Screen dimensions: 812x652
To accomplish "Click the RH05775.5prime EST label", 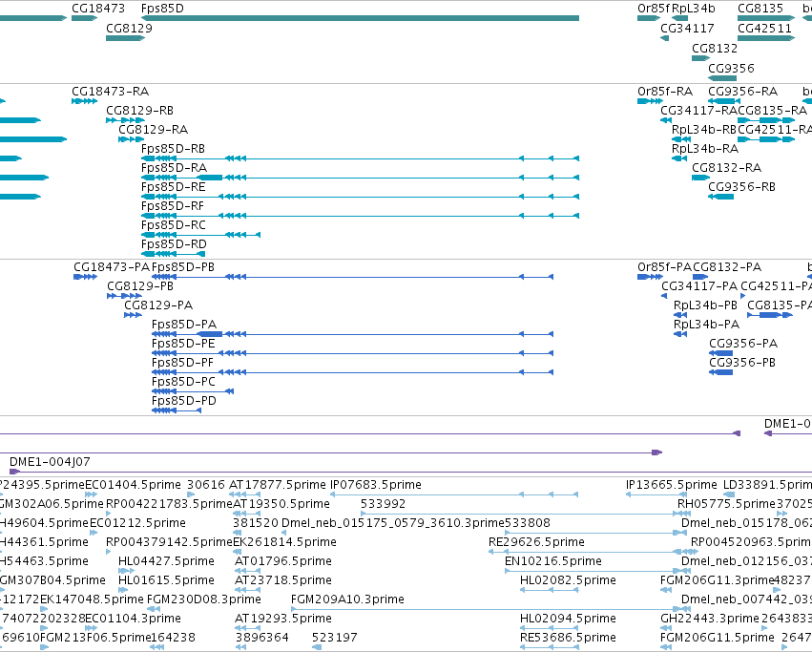I will 726,504.
